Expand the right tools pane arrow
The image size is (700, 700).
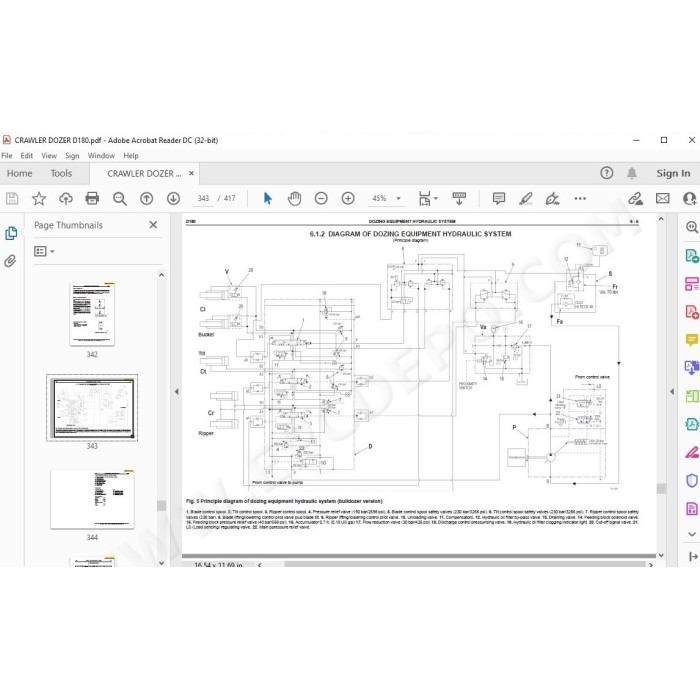[x=672, y=392]
